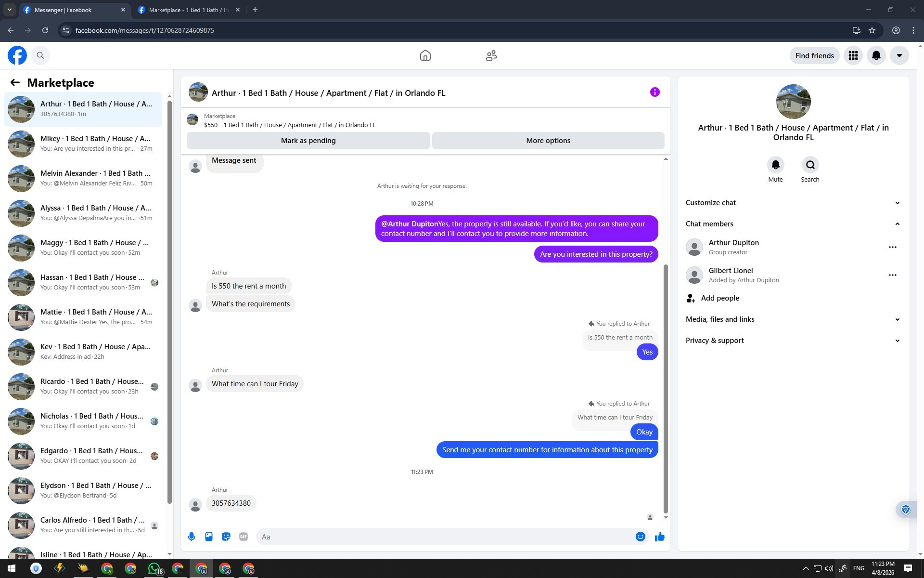Open the Facebook apps grid menu
This screenshot has width=924, height=578.
click(853, 55)
